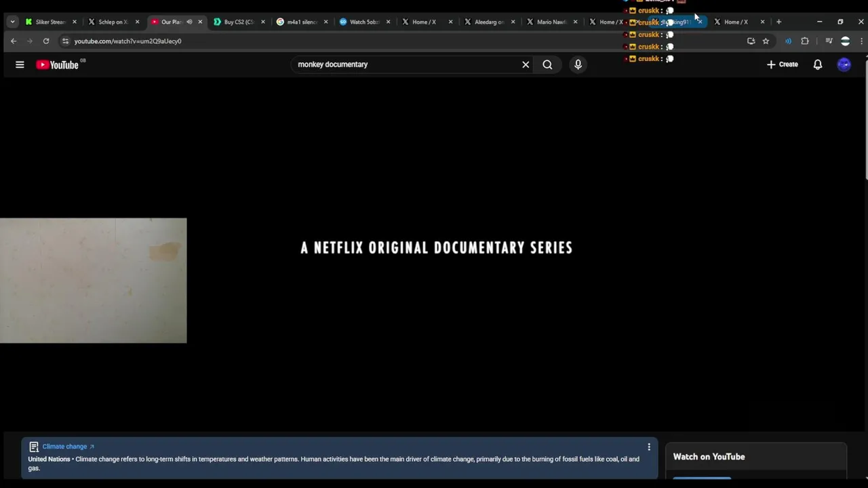The image size is (868, 488).
Task: Close the Mario Nawfal tab
Action: (575, 22)
